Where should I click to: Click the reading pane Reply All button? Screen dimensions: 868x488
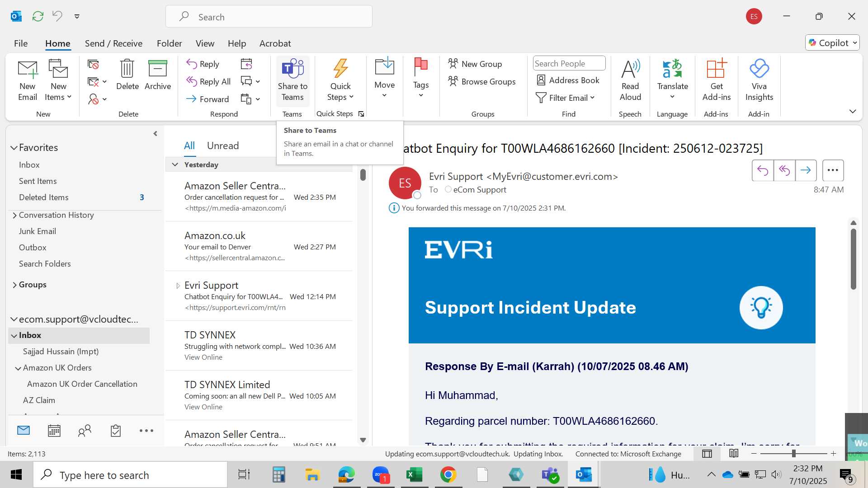tap(784, 170)
